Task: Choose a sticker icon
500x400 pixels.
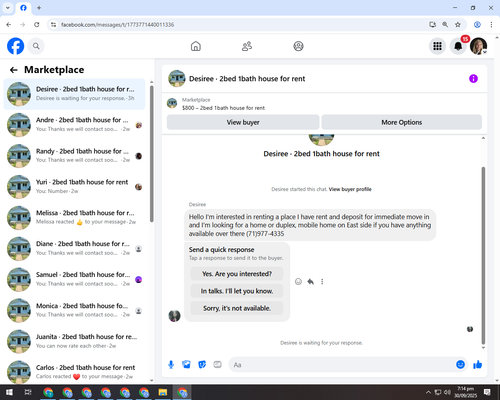Action: pos(202,365)
